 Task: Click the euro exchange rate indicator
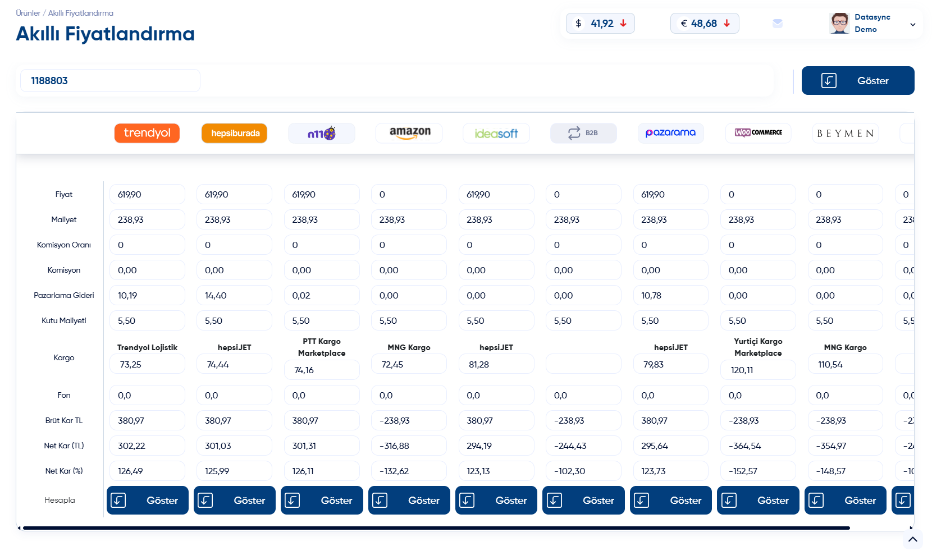705,24
